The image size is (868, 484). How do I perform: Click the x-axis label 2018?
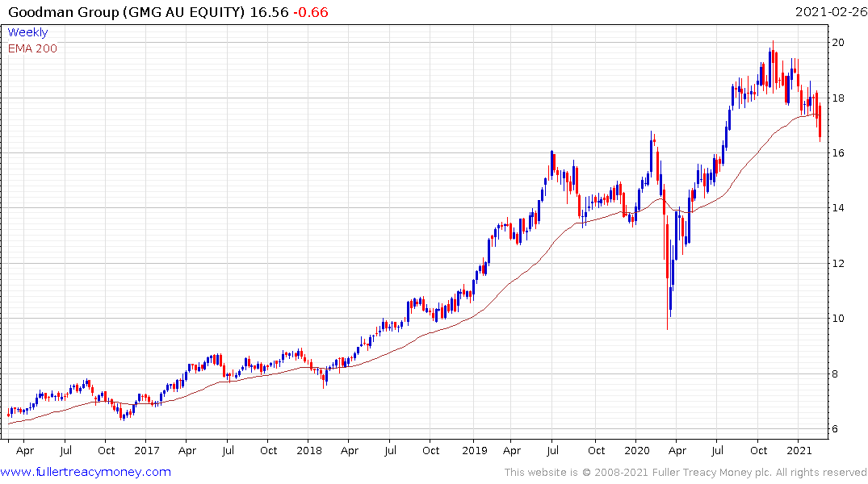tap(309, 450)
